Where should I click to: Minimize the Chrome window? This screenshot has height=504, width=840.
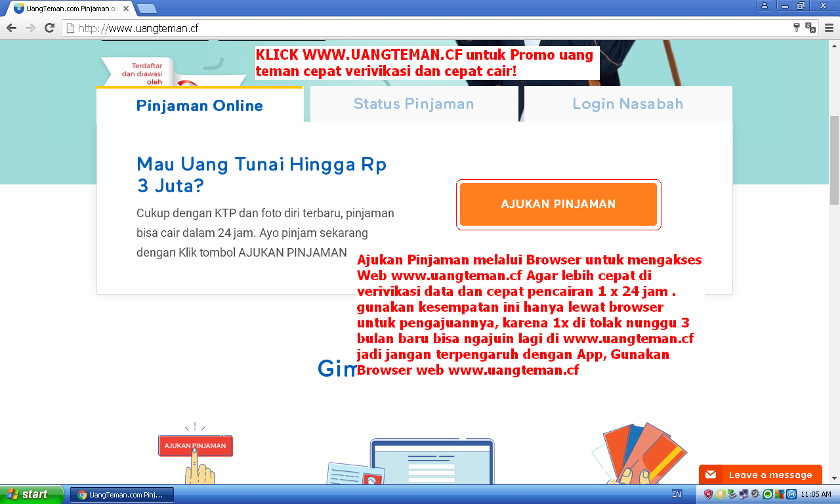784,6
